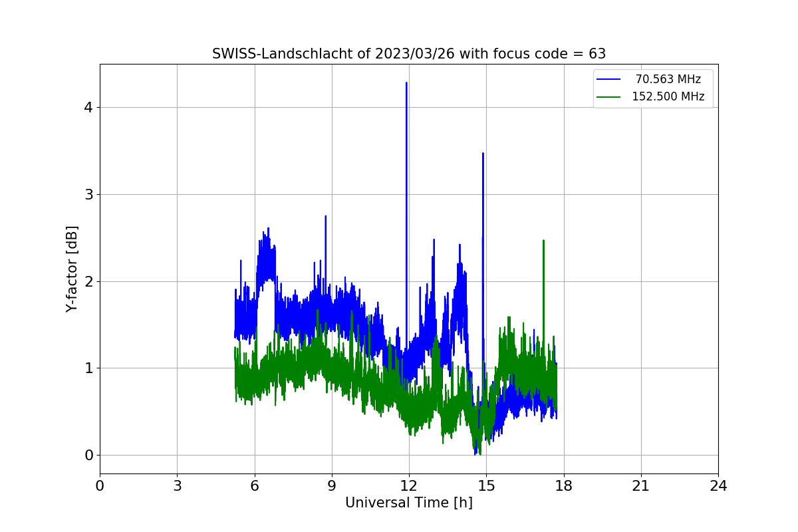Click the Universal Time [h] axis label
The width and height of the screenshot is (798, 532).
408,503
